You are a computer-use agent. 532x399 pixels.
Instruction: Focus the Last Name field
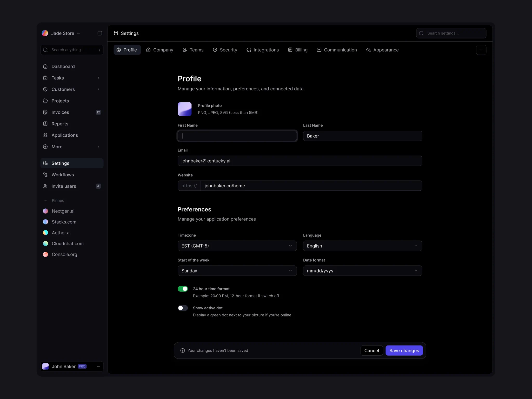click(x=363, y=136)
